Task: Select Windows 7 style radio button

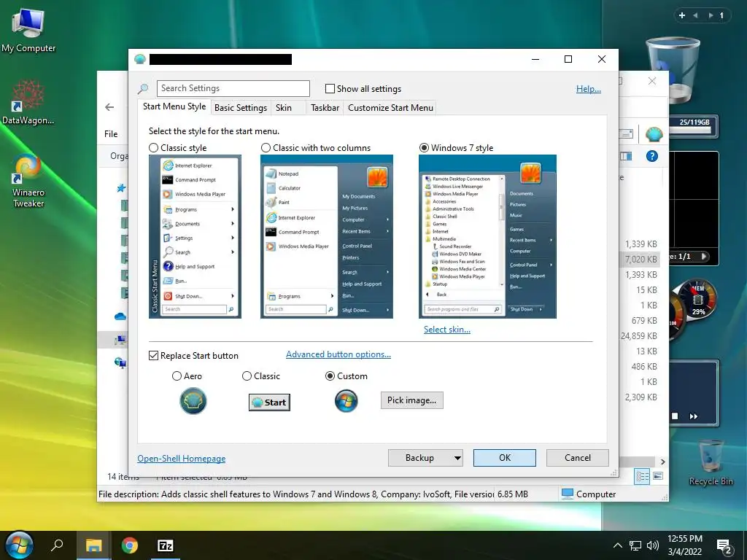Action: click(x=424, y=147)
